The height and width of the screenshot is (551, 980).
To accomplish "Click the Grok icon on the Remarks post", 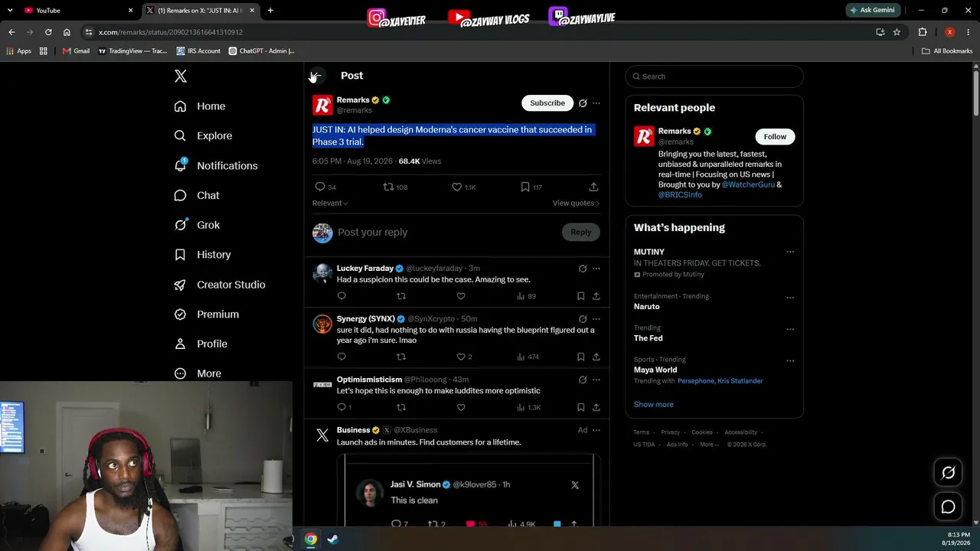I will (583, 103).
